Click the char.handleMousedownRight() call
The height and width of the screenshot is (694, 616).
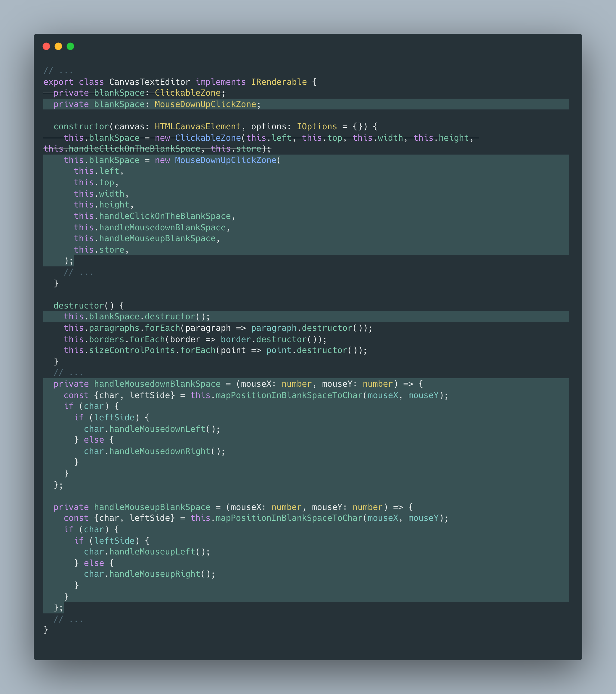[154, 451]
